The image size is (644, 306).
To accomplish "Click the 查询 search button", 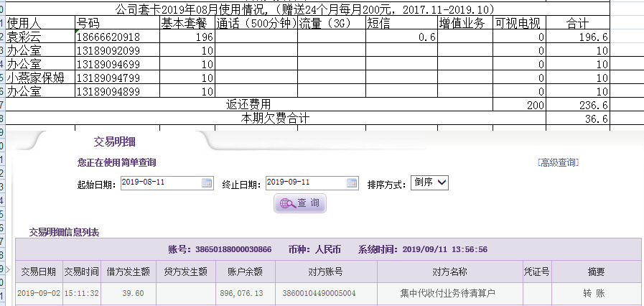I will pyautogui.click(x=300, y=203).
